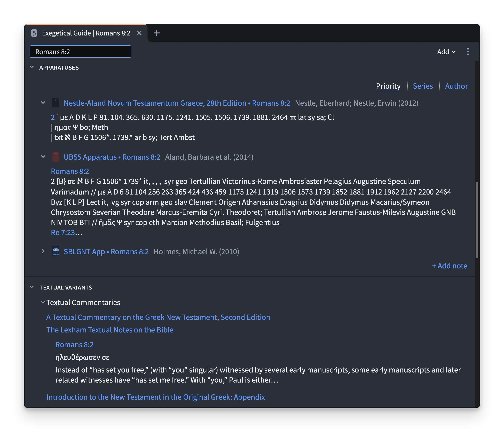Collapse the APPARATUSES section
Viewport: 504px width, 432px height.
coord(32,67)
